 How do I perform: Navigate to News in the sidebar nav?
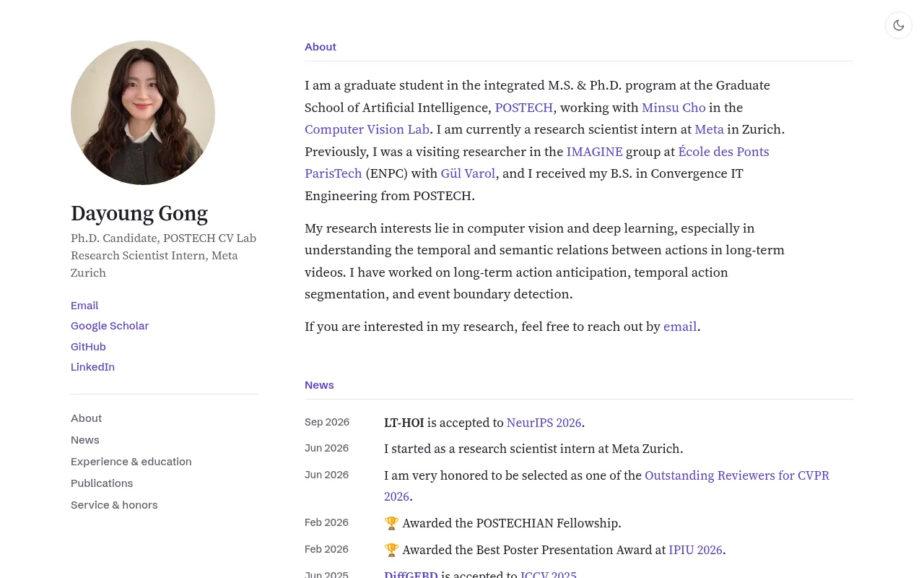click(85, 440)
